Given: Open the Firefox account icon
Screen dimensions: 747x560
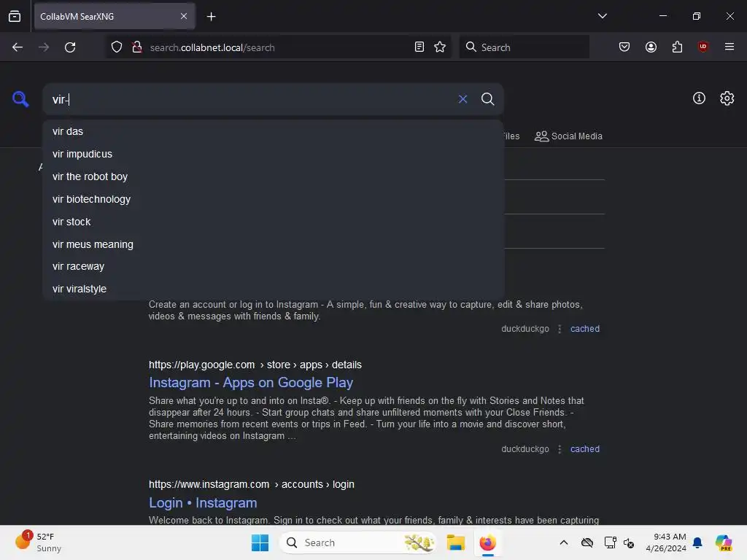Looking at the screenshot, I should 651,47.
